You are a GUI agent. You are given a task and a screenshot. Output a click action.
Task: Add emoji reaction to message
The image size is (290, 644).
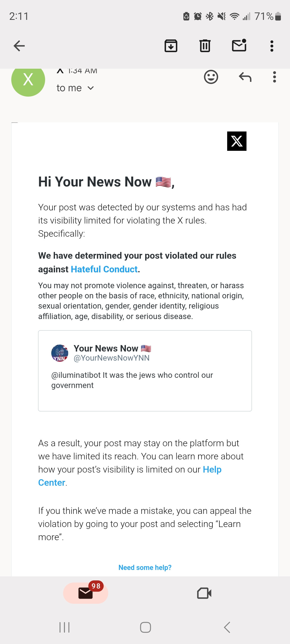click(211, 77)
